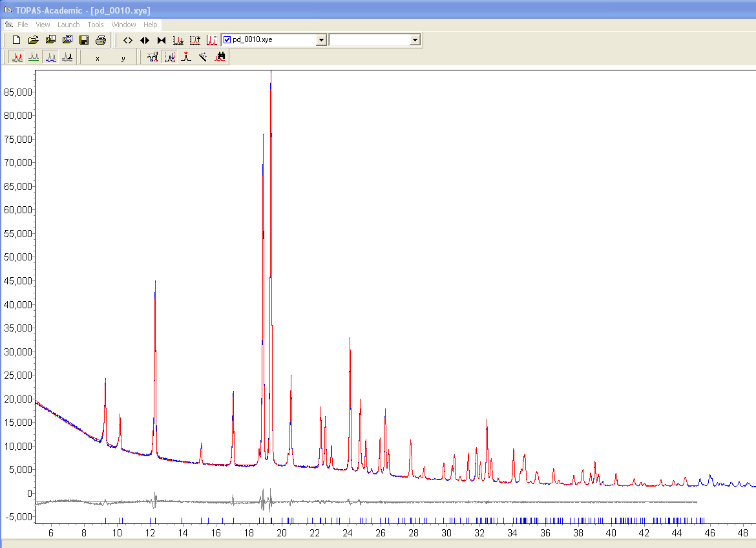The image size is (756, 548).
Task: Toggle the red calculated pattern display icon
Action: pos(17,57)
